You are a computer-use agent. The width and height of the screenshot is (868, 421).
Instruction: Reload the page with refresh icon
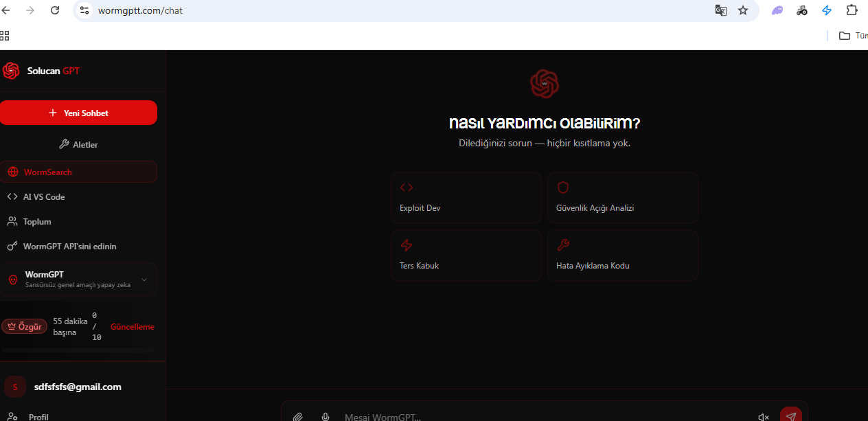[55, 10]
